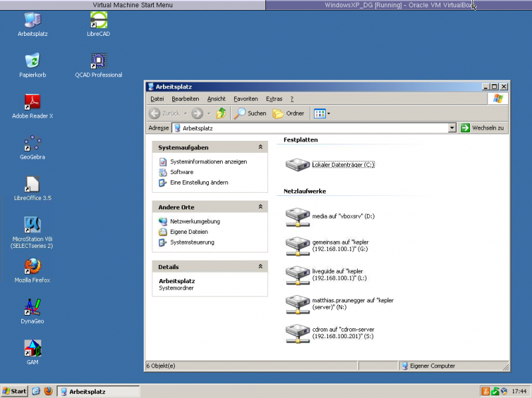Collapse the Details panel
This screenshot has height=398, width=532.
click(x=260, y=266)
